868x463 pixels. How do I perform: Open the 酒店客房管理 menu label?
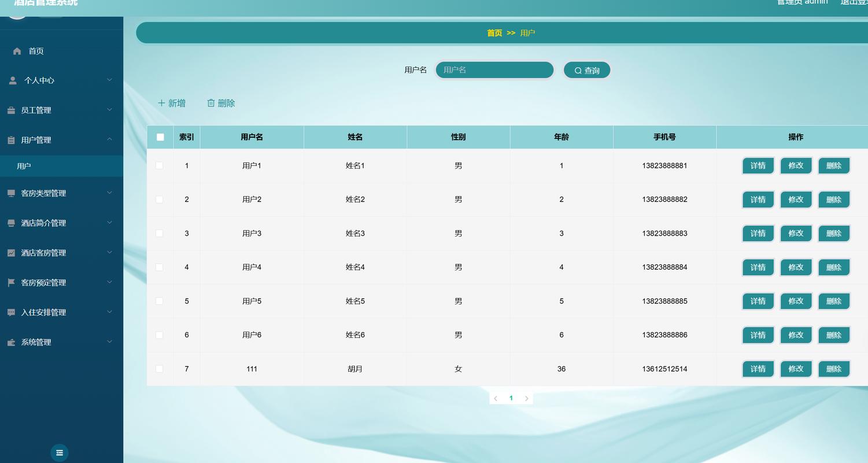[43, 253]
